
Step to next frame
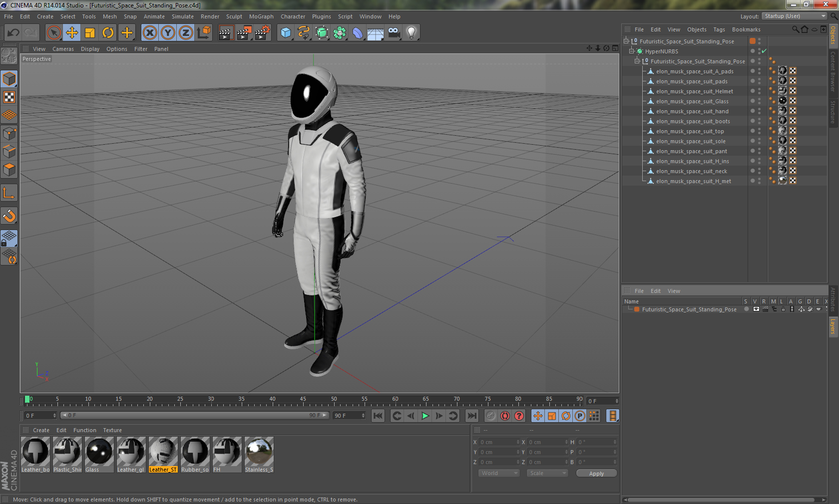(439, 416)
